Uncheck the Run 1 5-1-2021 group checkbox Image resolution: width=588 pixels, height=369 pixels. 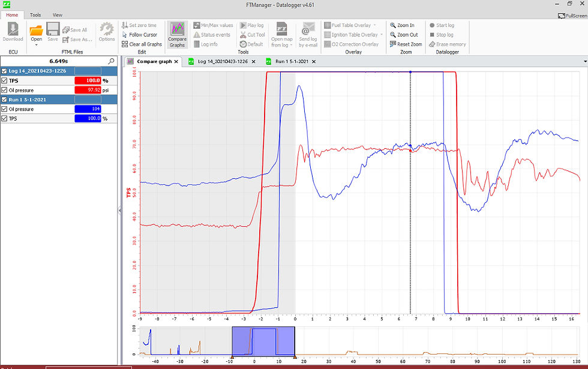pyautogui.click(x=5, y=100)
